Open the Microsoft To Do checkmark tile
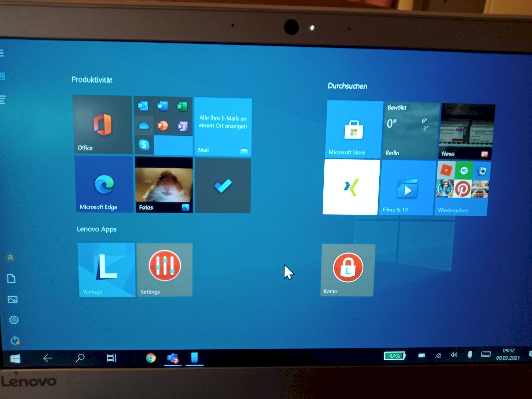 pyautogui.click(x=223, y=186)
